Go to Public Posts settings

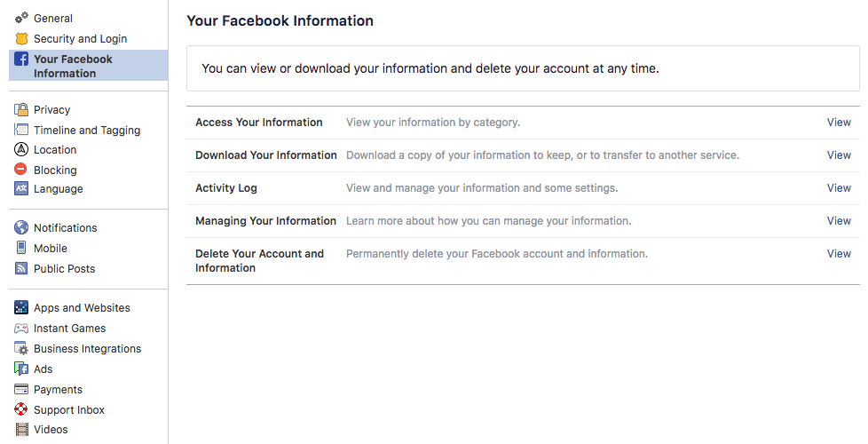pyautogui.click(x=64, y=269)
